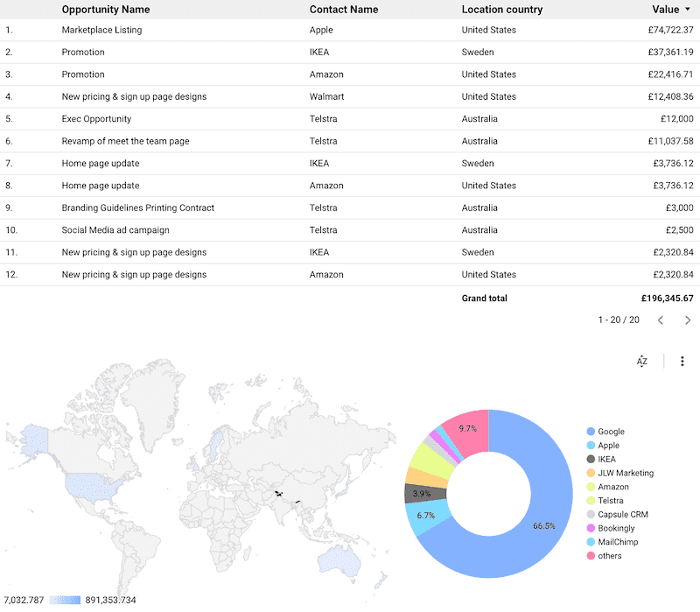This screenshot has height=612, width=700.
Task: Click the Walmart contact cell
Action: click(326, 96)
